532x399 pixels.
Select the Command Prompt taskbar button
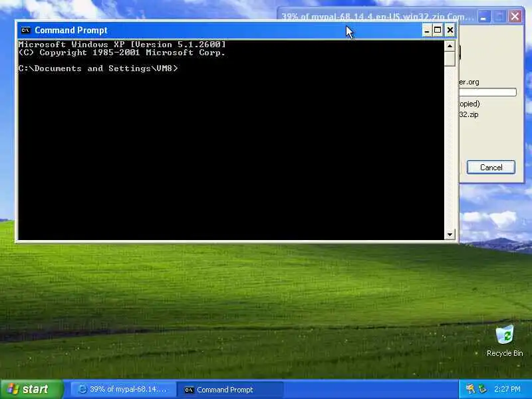coord(229,390)
